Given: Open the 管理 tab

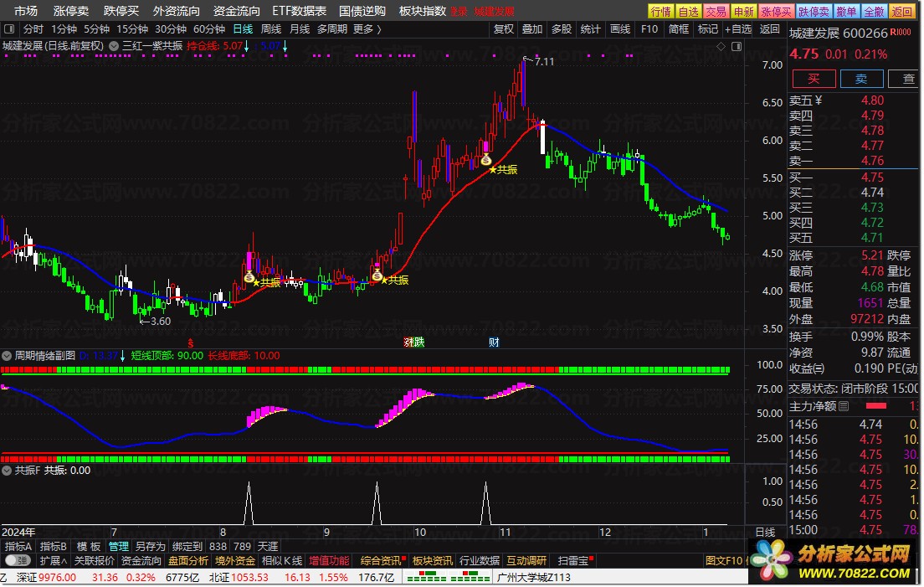Looking at the screenshot, I should pyautogui.click(x=119, y=546).
